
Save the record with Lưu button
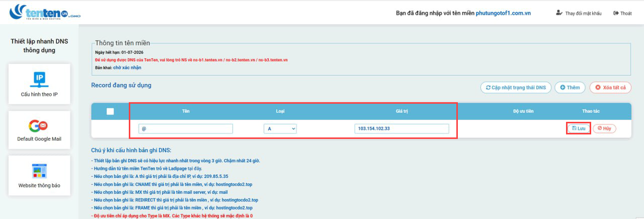[x=579, y=128]
